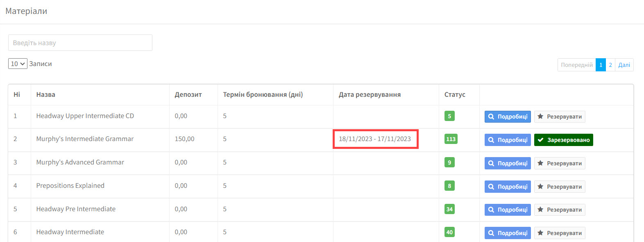Viewport: 644px width, 242px height.
Task: Click the Далі pagination link
Action: pyautogui.click(x=624, y=65)
